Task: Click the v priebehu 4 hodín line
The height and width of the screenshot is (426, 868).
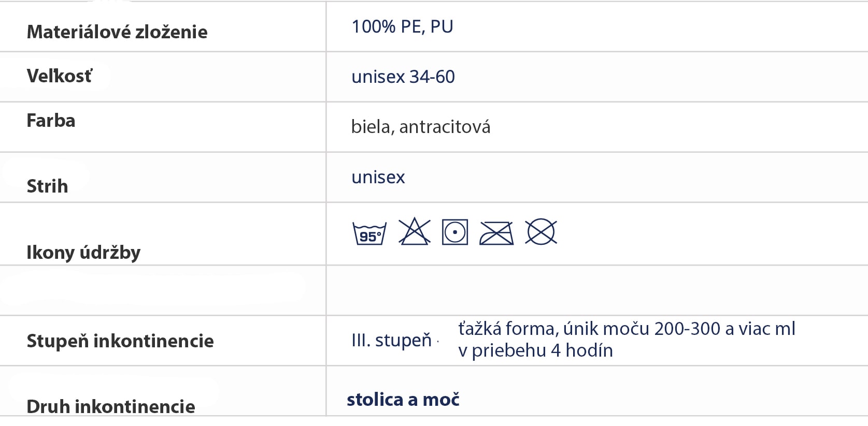Action: click(535, 350)
